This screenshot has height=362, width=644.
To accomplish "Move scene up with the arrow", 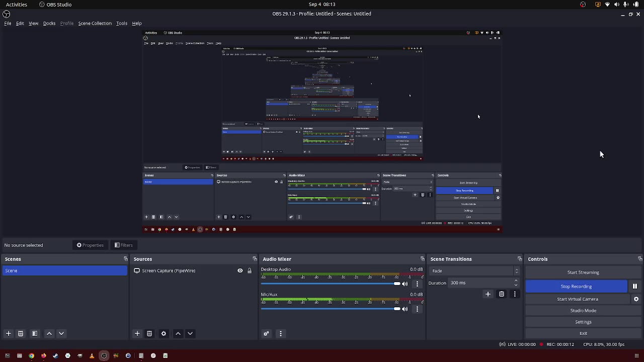I will tap(49, 333).
